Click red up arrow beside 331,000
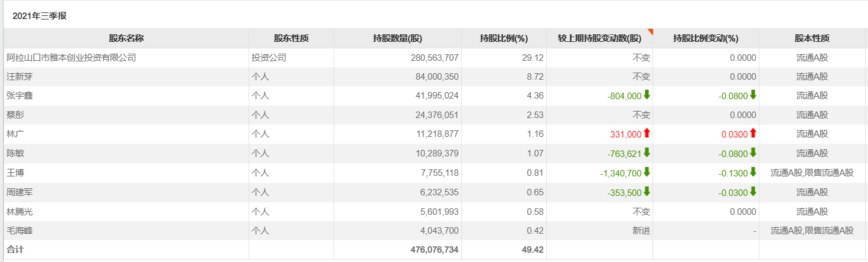The width and height of the screenshot is (868, 262). pyautogui.click(x=647, y=133)
